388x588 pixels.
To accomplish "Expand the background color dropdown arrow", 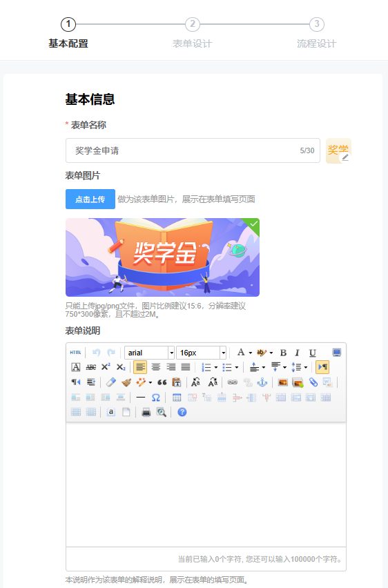I will [271, 353].
